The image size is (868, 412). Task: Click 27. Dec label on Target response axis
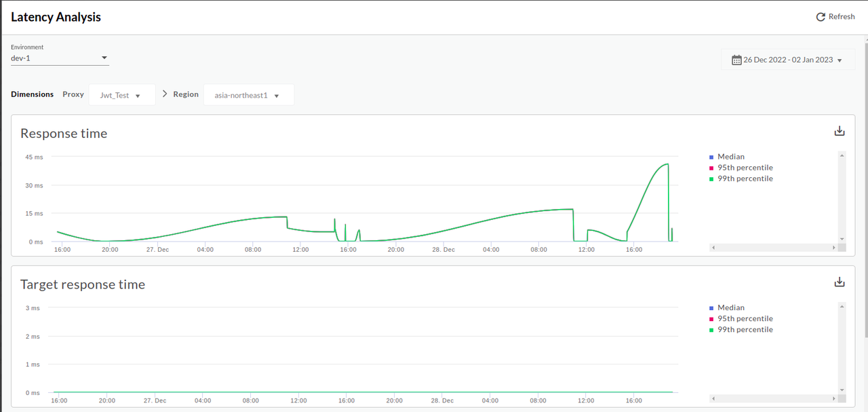tap(155, 400)
